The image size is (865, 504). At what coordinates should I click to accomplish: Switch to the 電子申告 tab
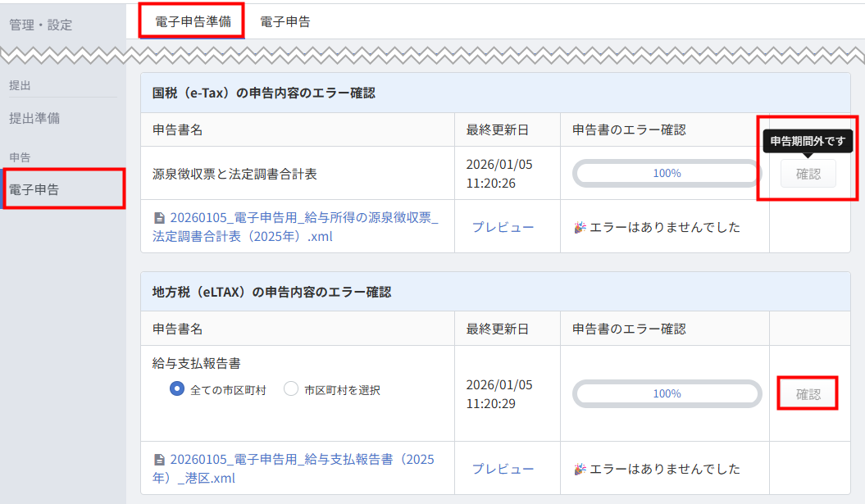click(285, 22)
